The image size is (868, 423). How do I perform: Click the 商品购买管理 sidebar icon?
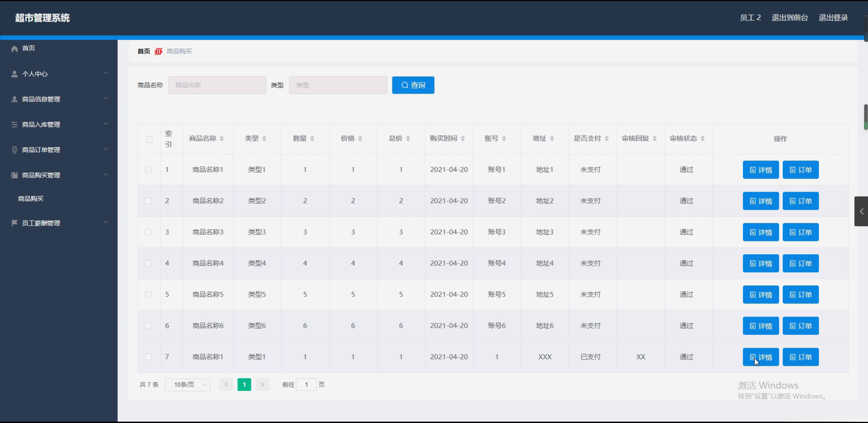[x=14, y=175]
